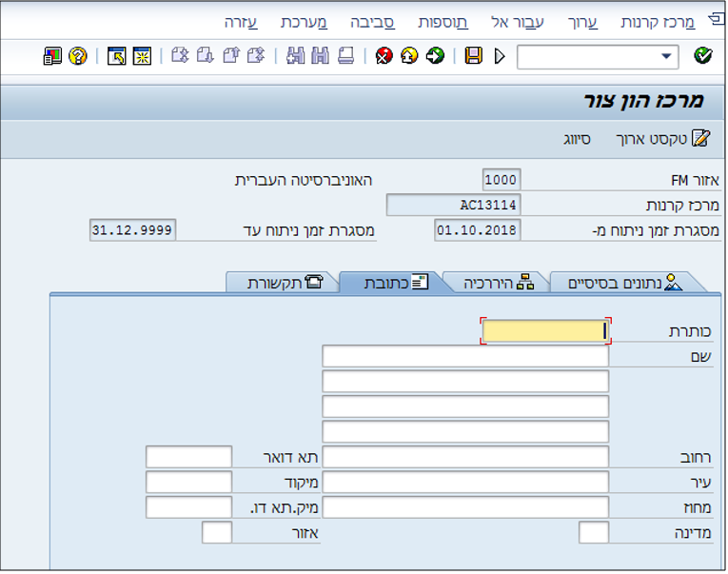Viewport: 728px width, 574px height.
Task: Switch to the תקשורת tab
Action: pos(285,283)
